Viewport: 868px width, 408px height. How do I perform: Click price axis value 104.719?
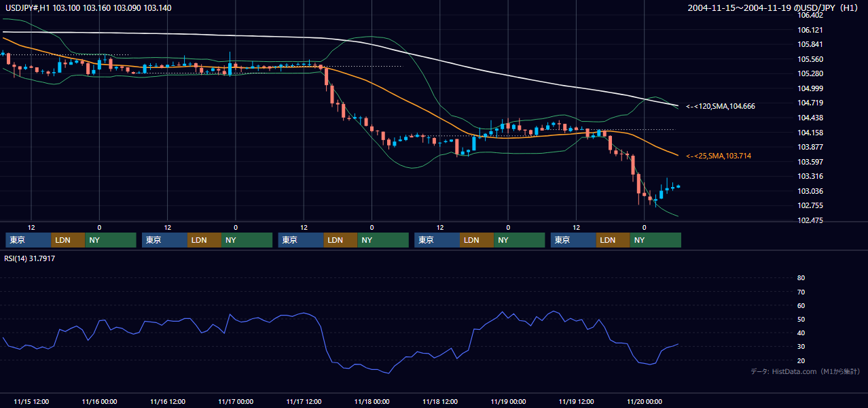click(809, 103)
